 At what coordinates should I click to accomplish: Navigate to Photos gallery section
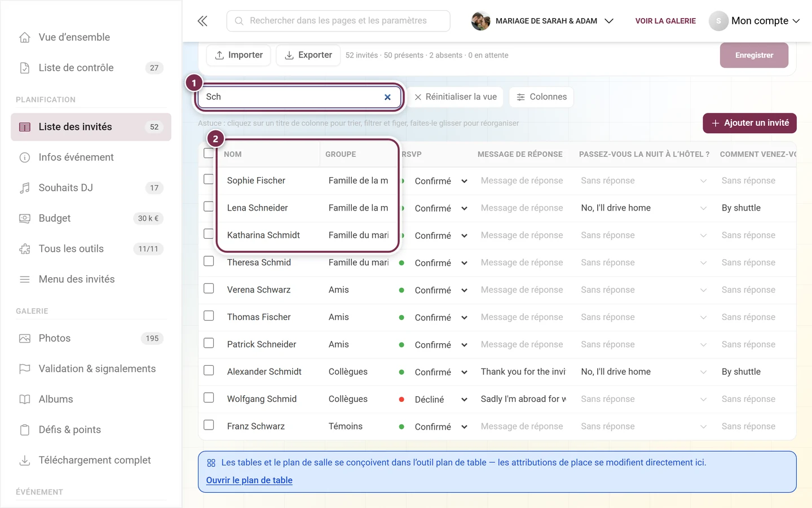91,339
